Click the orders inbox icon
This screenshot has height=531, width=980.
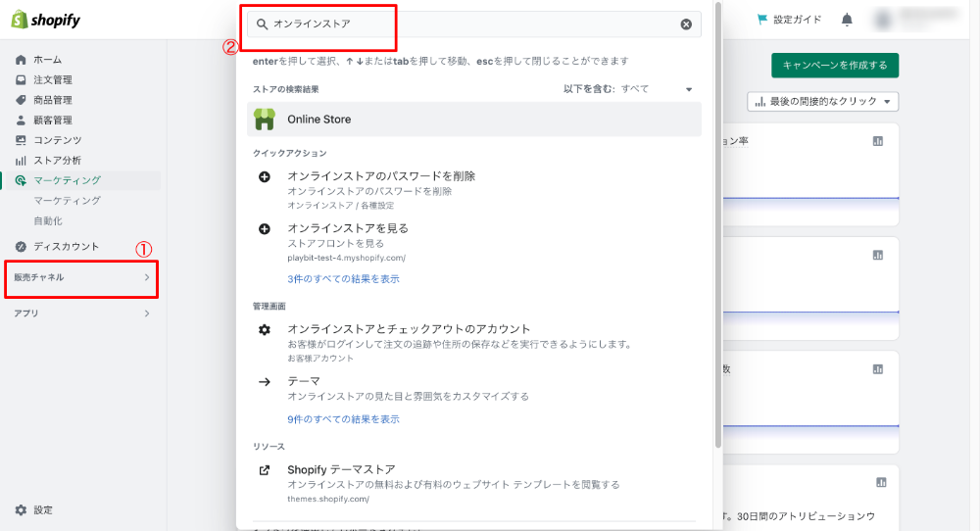click(x=21, y=80)
